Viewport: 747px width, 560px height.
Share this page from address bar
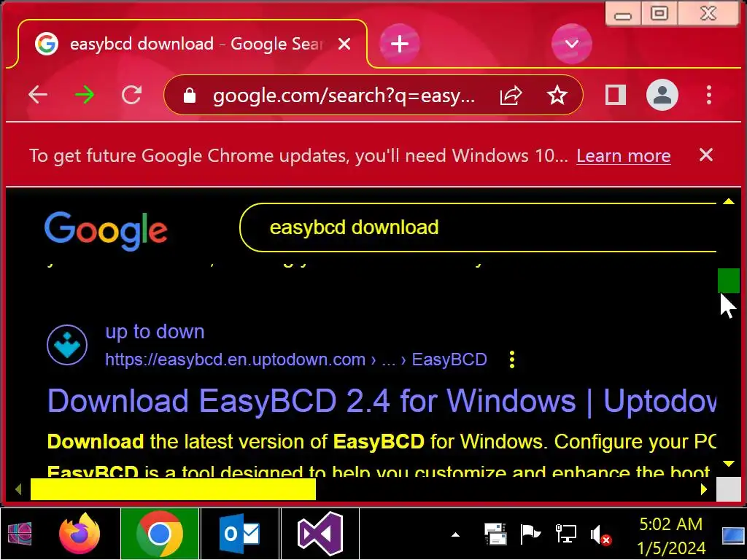click(511, 96)
